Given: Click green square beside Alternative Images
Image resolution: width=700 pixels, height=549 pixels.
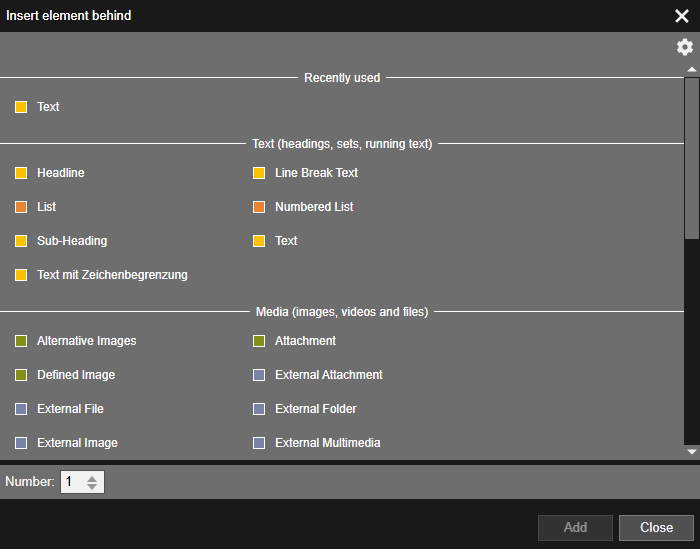Looking at the screenshot, I should pos(21,341).
